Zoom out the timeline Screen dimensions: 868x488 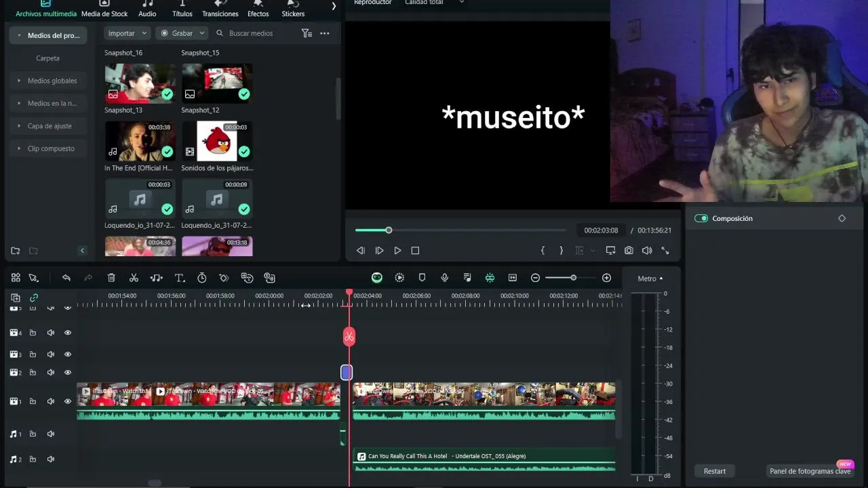[535, 278]
